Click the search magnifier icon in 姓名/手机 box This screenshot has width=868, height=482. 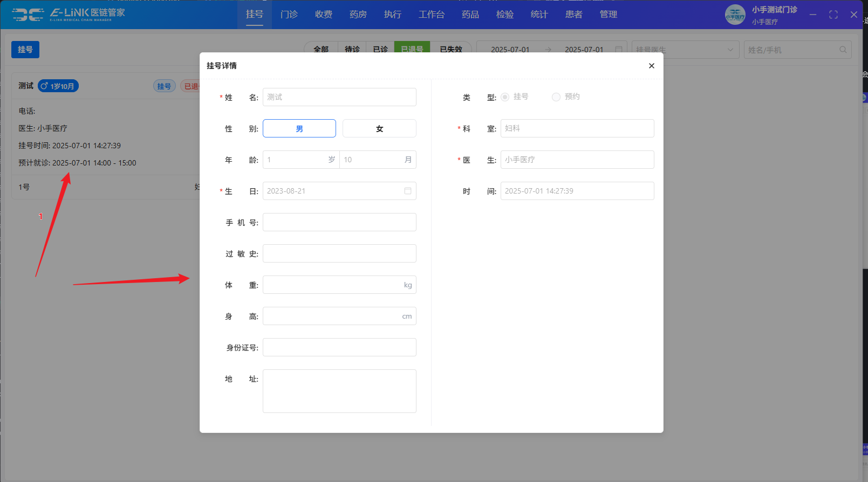click(x=843, y=50)
